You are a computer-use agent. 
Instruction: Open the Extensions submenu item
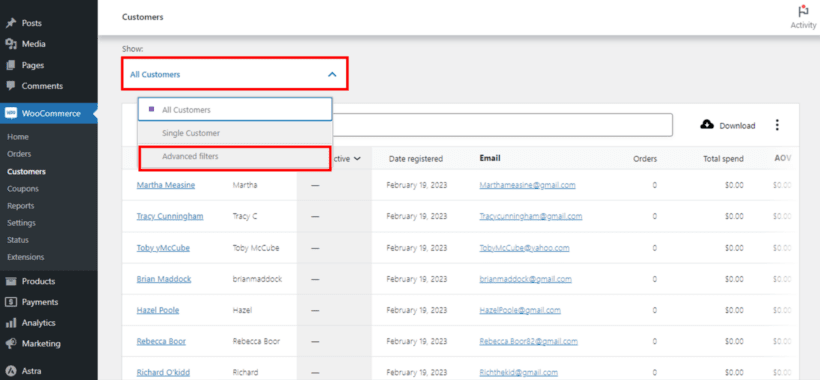[26, 257]
